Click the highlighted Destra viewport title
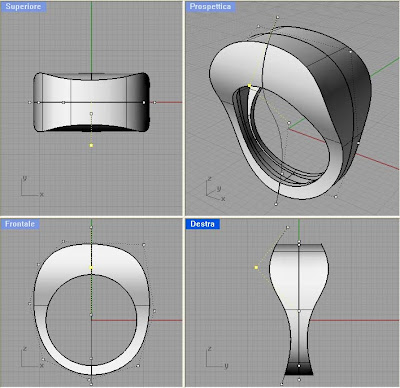Screen dimensions: 400x388 (x=202, y=224)
